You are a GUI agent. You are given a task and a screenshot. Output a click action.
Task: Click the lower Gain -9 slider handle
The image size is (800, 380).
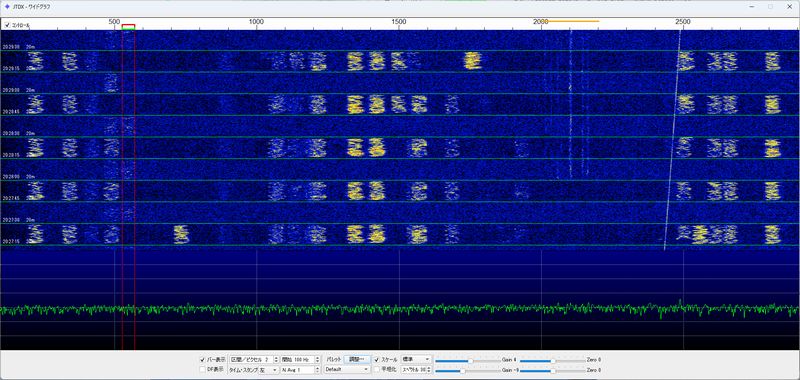click(463, 371)
